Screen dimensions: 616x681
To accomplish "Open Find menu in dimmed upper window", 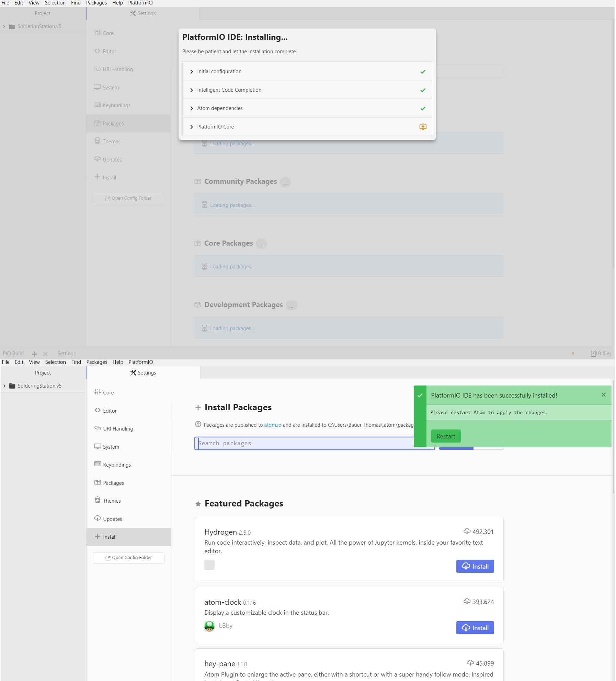I will click(76, 3).
